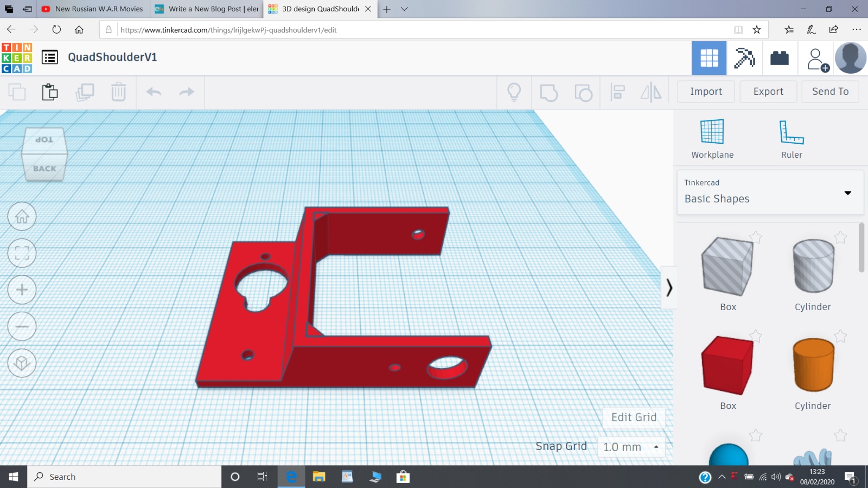The width and height of the screenshot is (868, 488).
Task: Click the Edit Grid button
Action: point(634,418)
